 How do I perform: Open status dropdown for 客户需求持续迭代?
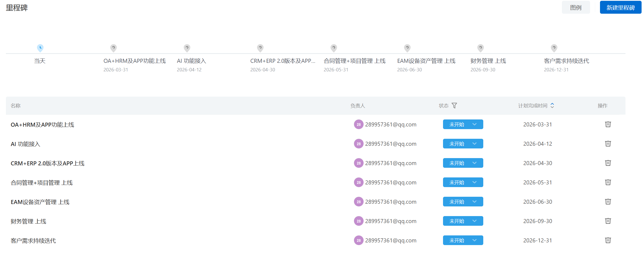463,240
